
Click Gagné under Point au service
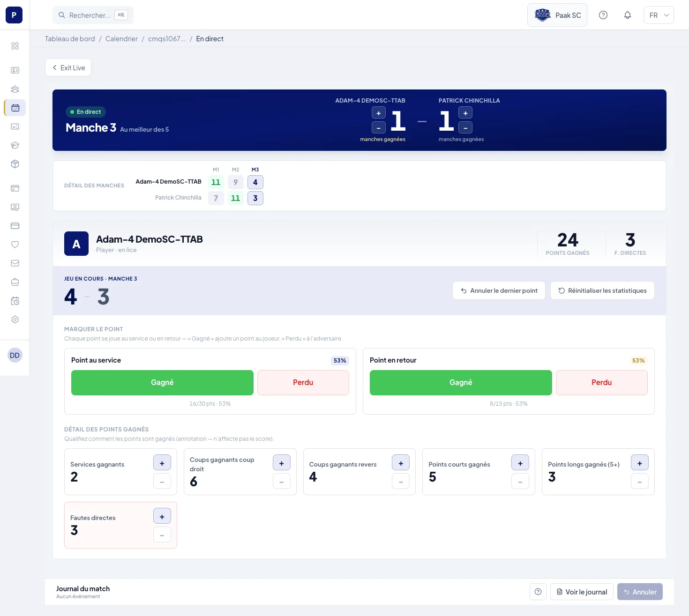coord(162,383)
